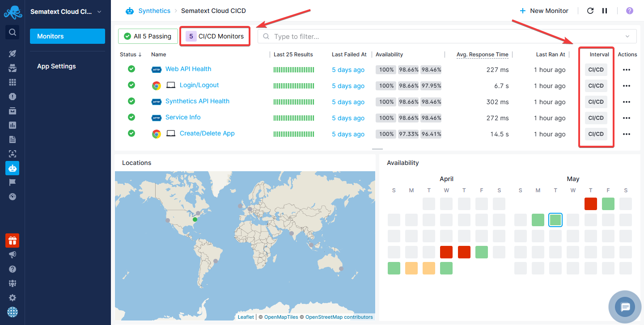This screenshot has width=644, height=325.
Task: Open the document logs icon in sidebar
Action: [x=13, y=139]
